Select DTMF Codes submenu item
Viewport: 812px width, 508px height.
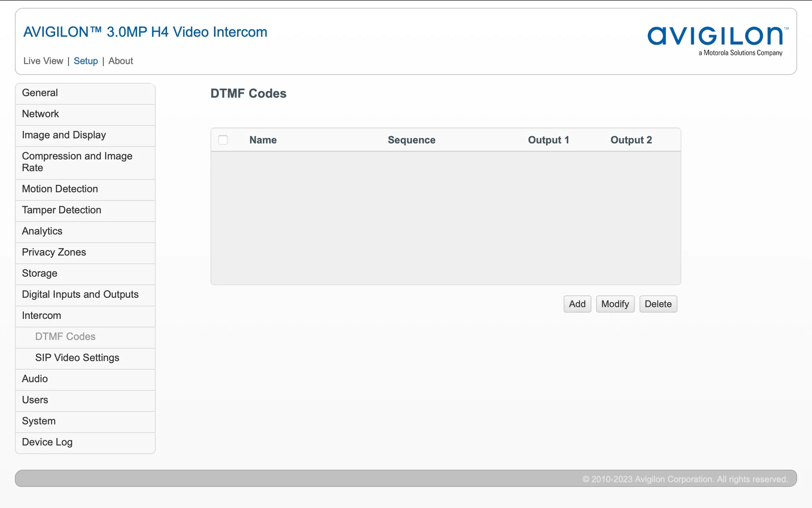85,337
